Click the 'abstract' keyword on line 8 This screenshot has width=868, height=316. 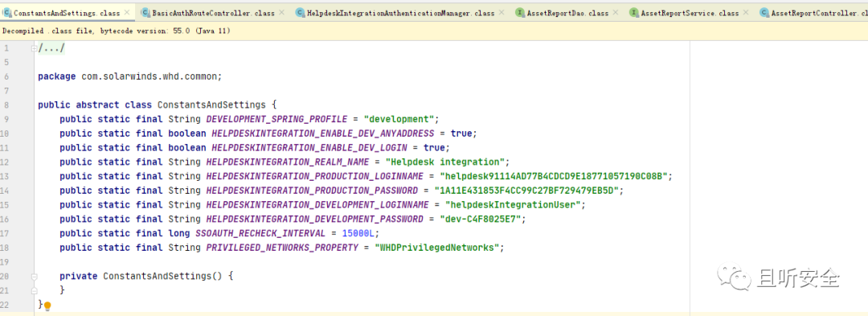click(x=97, y=105)
